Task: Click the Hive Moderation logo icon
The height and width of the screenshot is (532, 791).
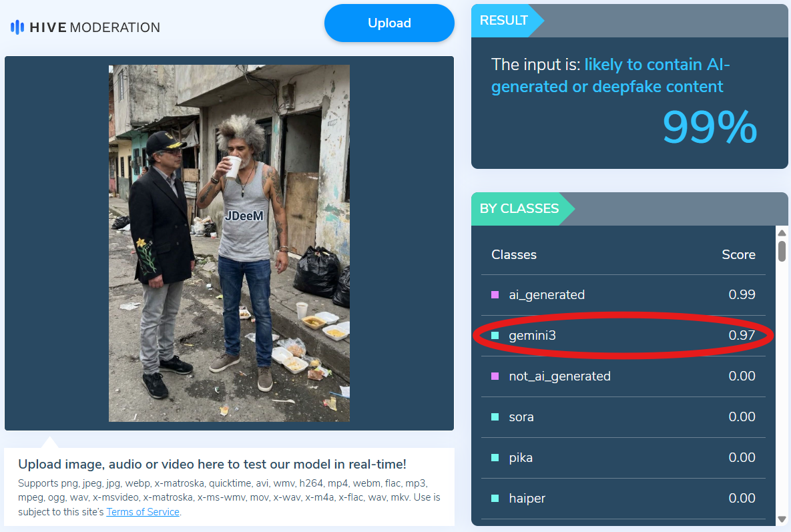Action: click(17, 27)
